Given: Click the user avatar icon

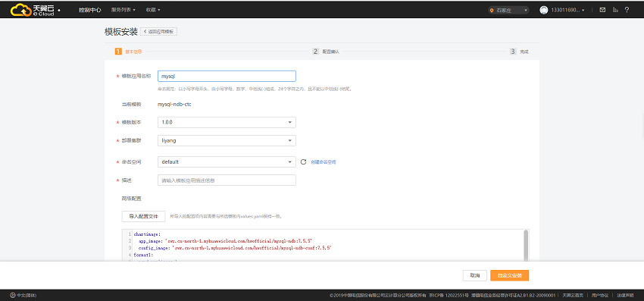Looking at the screenshot, I should tap(544, 10).
